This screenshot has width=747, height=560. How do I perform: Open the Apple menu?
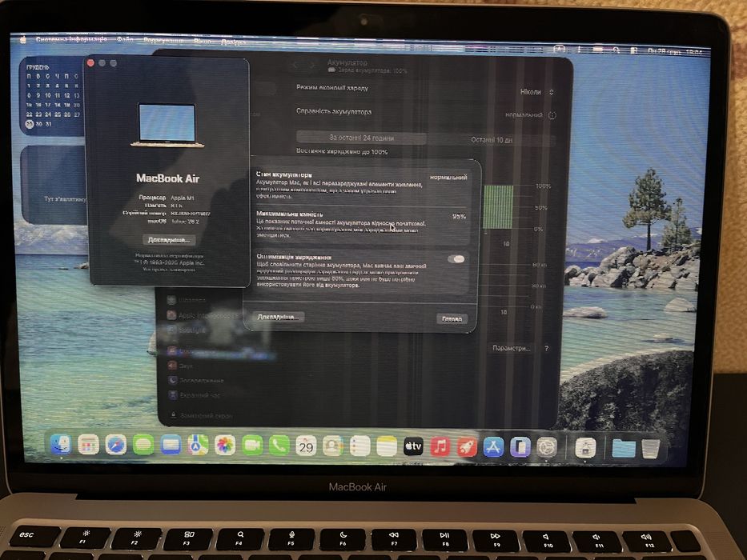point(23,39)
